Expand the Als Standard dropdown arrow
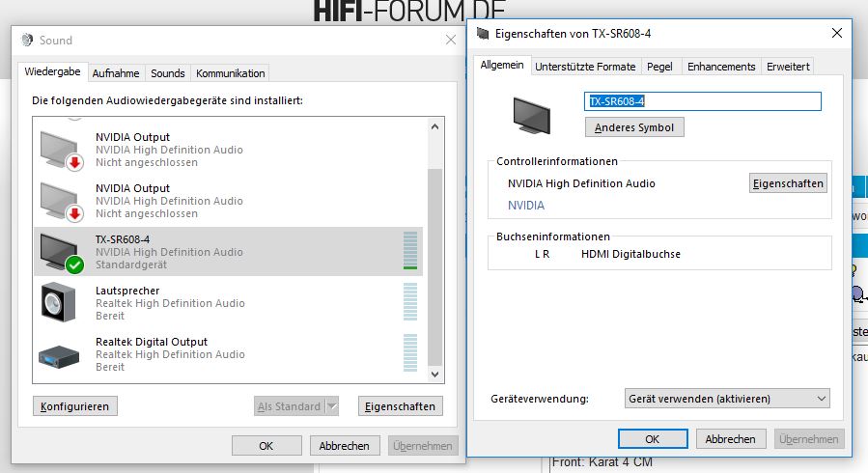Viewport: 868px width, 473px height. tap(331, 406)
